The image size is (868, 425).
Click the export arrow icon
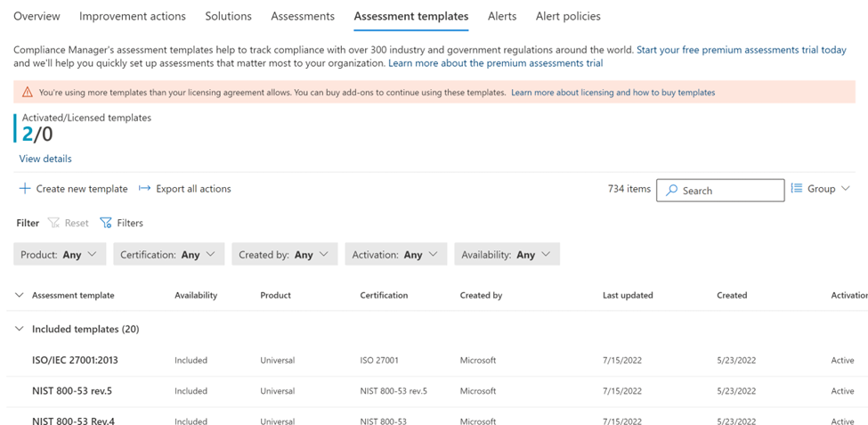144,188
